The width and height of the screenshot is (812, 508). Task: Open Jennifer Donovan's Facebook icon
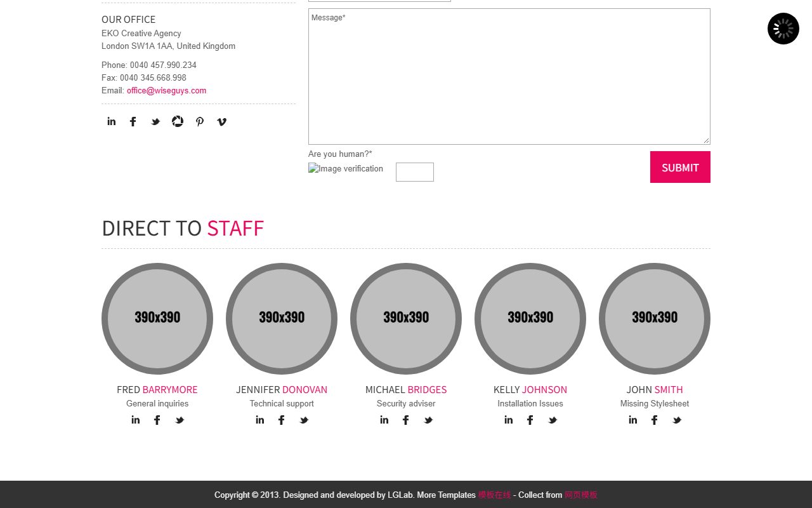(282, 420)
